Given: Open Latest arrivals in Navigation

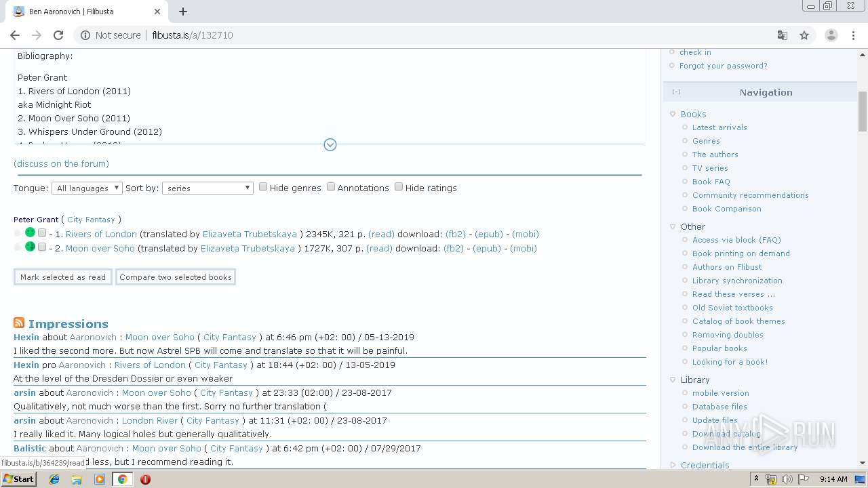Looking at the screenshot, I should (719, 127).
